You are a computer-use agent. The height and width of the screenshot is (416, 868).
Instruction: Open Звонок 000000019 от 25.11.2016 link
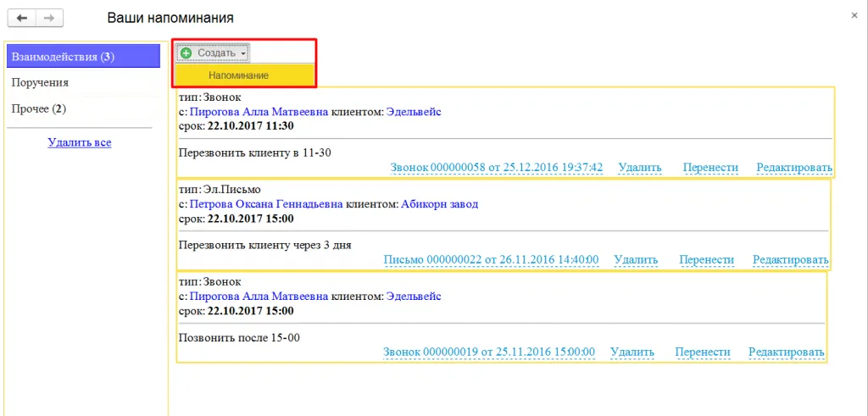489,352
